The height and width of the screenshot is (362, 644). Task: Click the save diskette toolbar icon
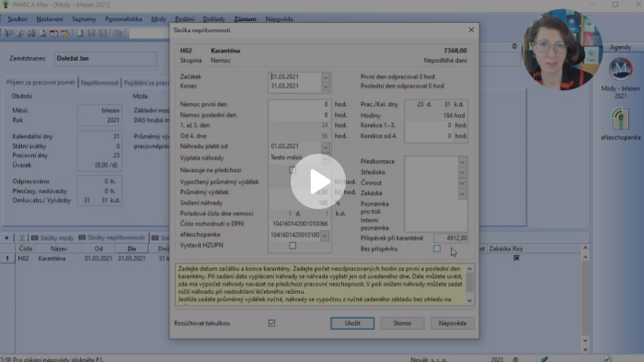91,33
